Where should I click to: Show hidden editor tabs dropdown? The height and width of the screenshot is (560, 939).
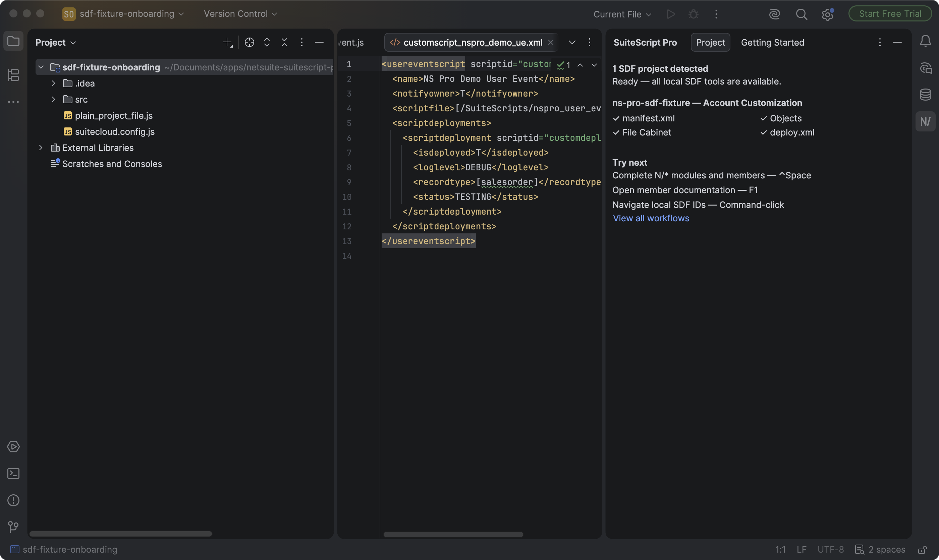(x=572, y=42)
